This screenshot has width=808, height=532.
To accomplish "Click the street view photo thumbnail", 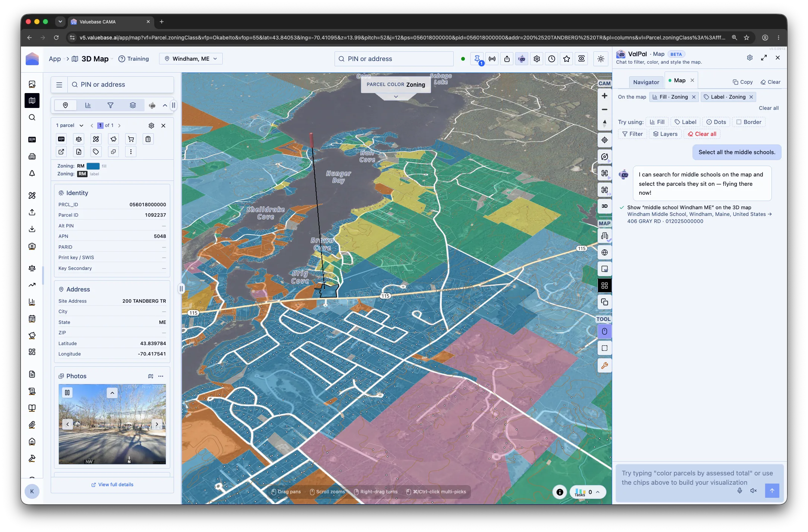I will 112,424.
